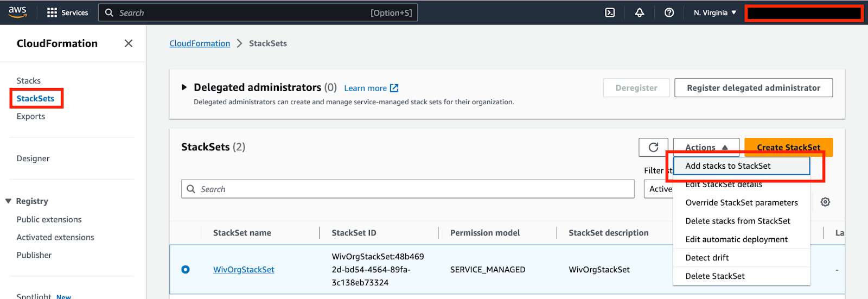Image resolution: width=868 pixels, height=299 pixels.
Task: Sort by Permission model column
Action: (485, 233)
